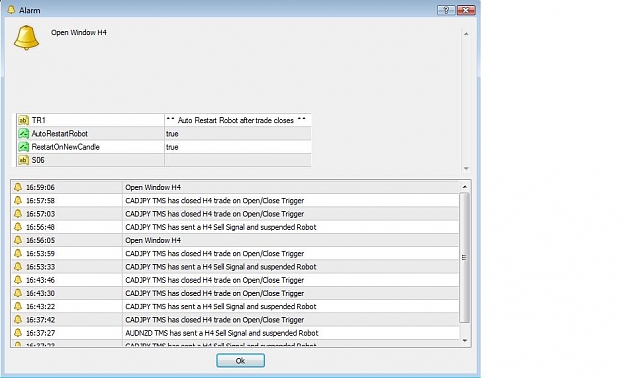
Task: Select 'Open Window H4' alert at 16:56:05
Action: pos(153,240)
